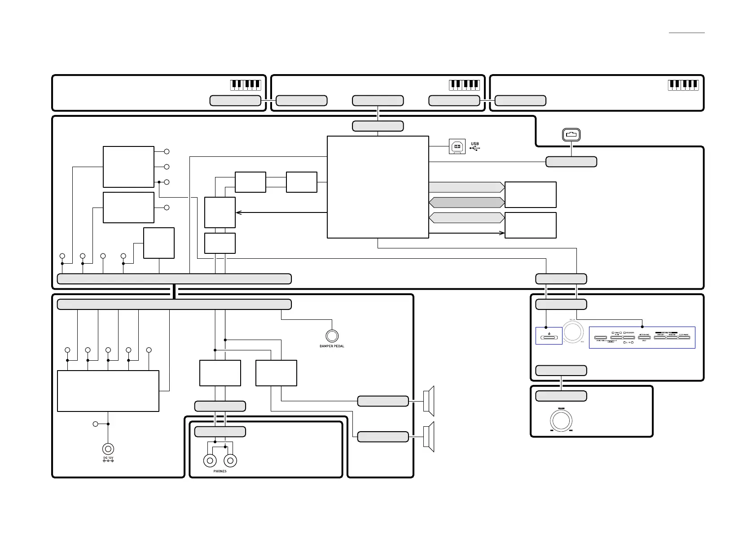Click the keyboard icon in the right top block

tap(684, 85)
